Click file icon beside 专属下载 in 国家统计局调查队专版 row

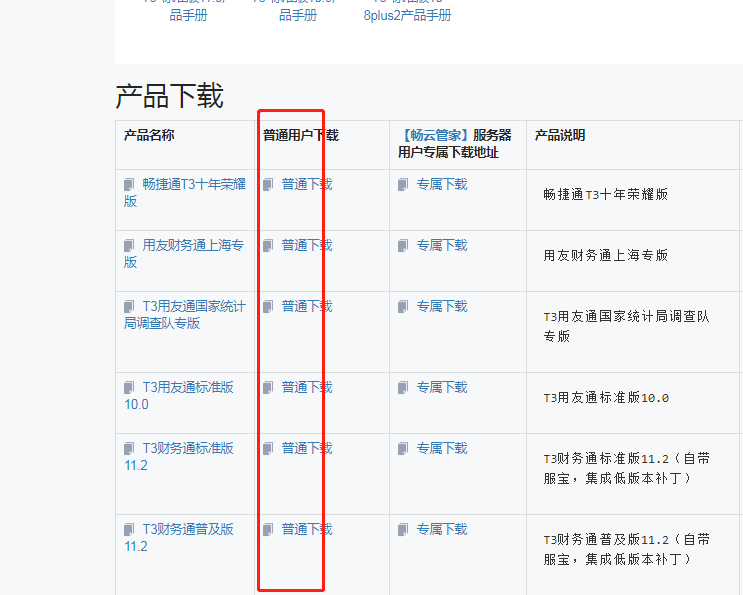point(403,307)
